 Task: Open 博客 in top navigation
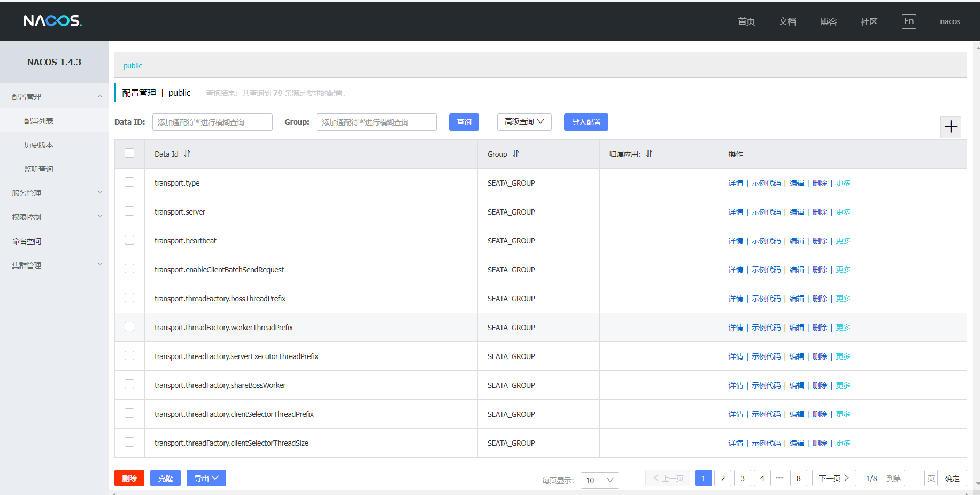point(828,21)
